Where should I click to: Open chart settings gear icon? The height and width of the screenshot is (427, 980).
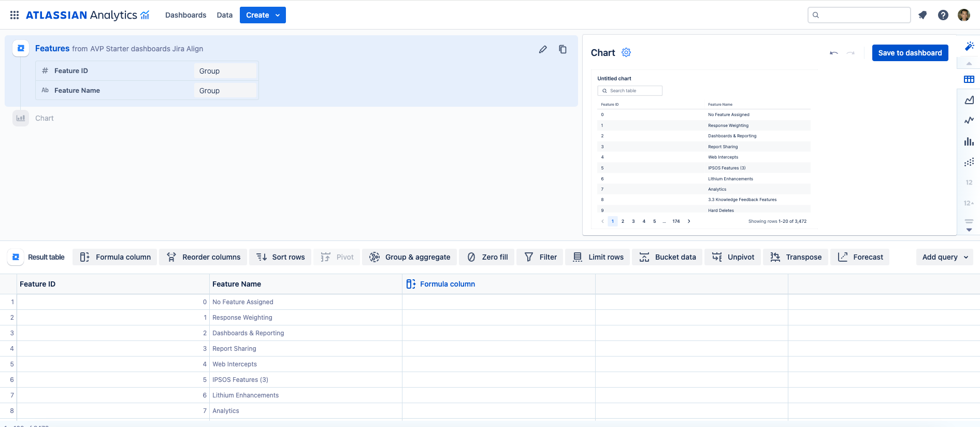(x=626, y=52)
